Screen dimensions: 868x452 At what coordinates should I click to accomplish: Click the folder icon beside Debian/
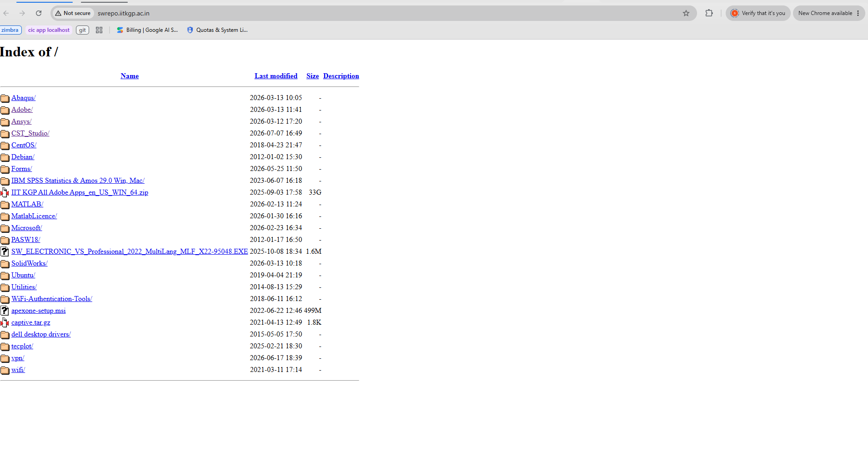tap(5, 157)
